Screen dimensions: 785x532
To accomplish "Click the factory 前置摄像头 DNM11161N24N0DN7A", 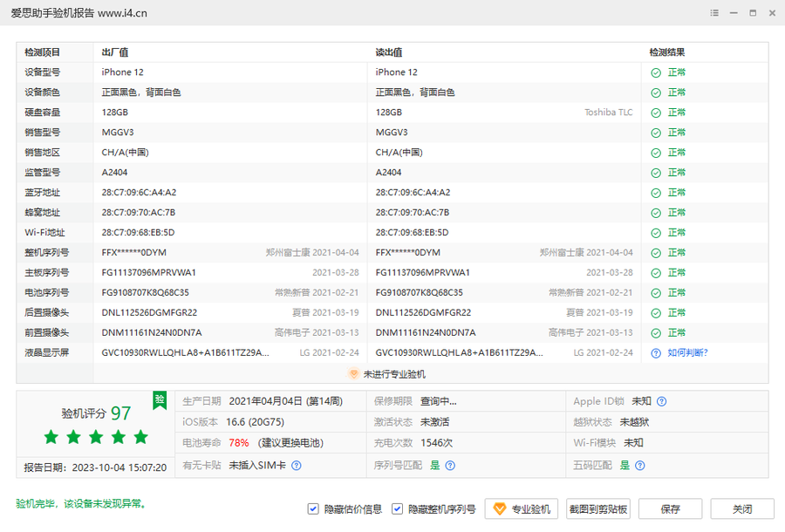I will [152, 333].
